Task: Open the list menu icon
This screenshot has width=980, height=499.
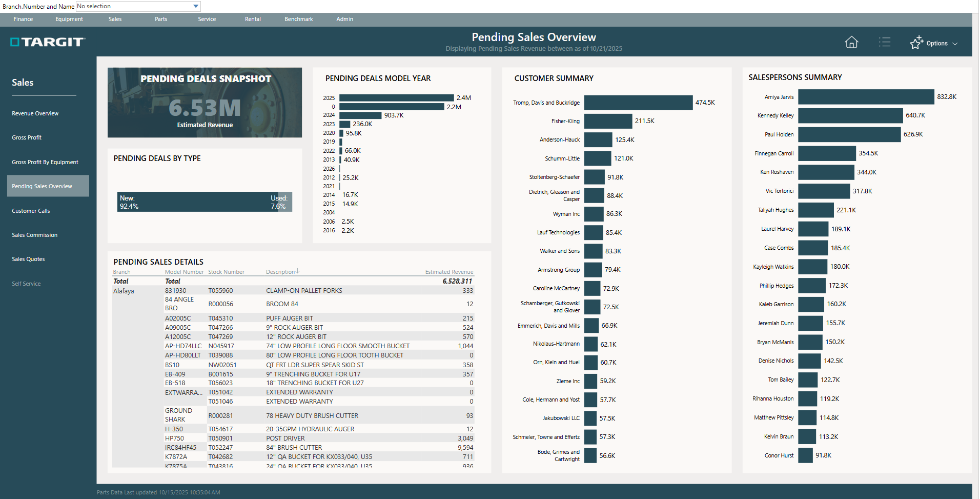Action: click(884, 43)
